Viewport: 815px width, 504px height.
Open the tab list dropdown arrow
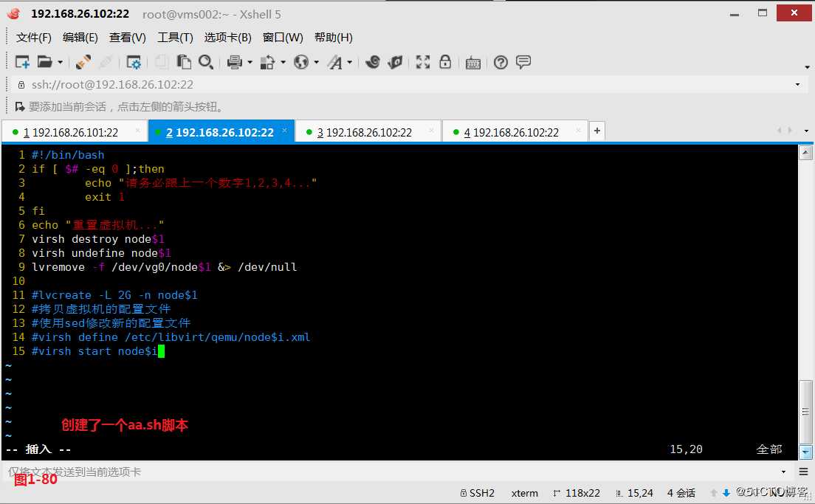pos(806,131)
